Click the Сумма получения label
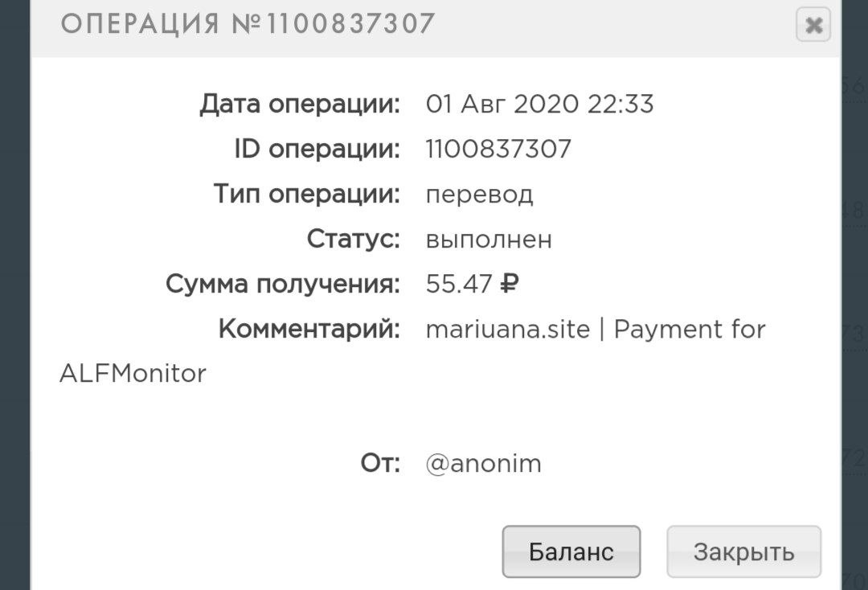This screenshot has height=590, width=868. 282,284
